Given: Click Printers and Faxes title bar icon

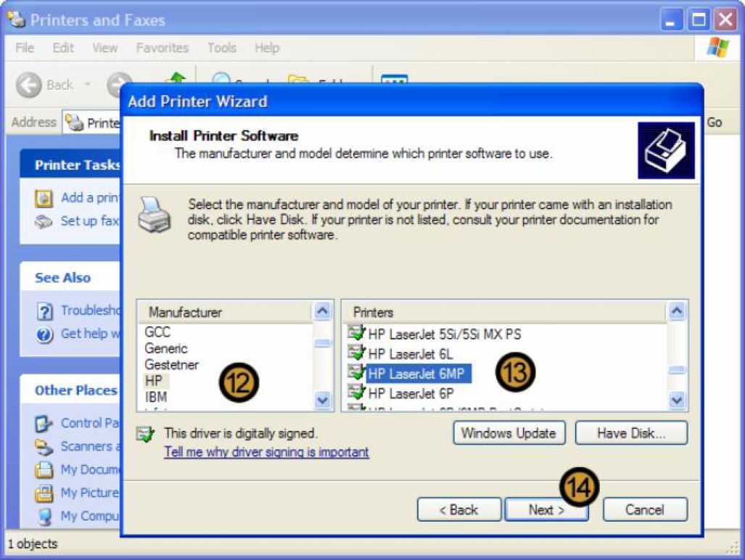Looking at the screenshot, I should (17, 19).
